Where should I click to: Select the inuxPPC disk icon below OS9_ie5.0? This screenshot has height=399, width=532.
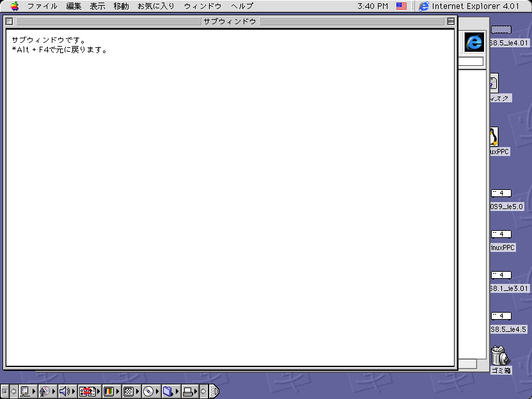(501, 234)
